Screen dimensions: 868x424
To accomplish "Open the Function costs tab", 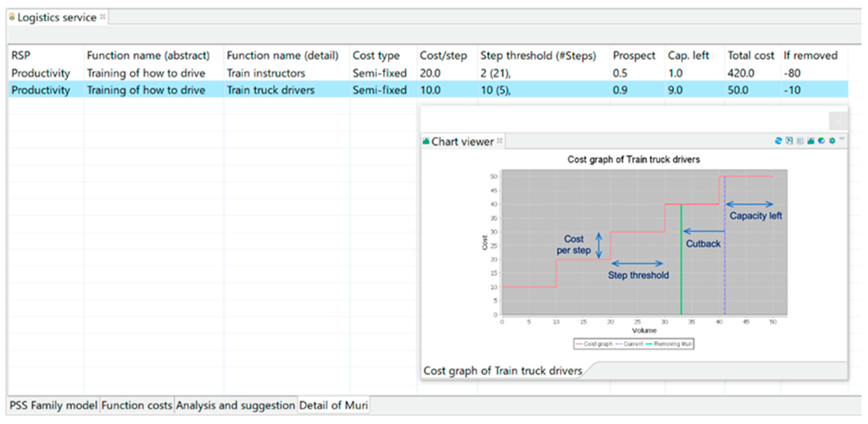I will [x=137, y=405].
